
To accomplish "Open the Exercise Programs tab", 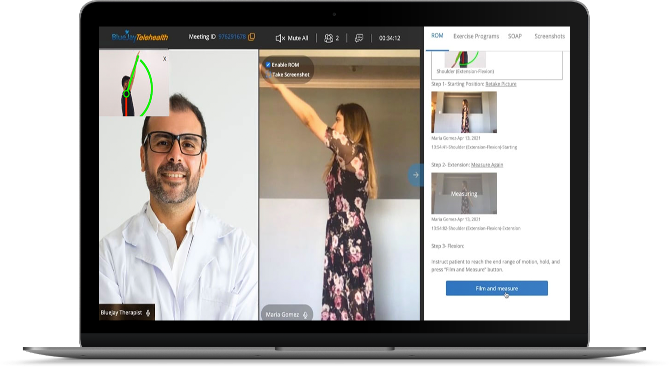I will click(476, 36).
